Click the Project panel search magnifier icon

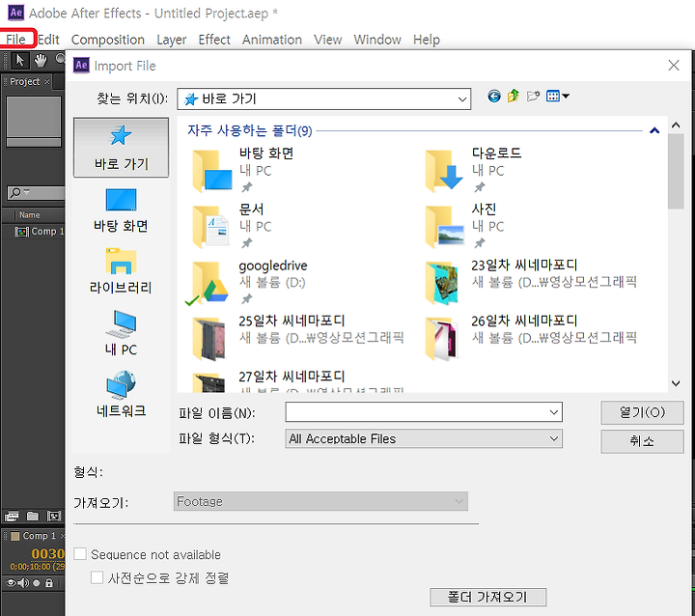tap(16, 192)
